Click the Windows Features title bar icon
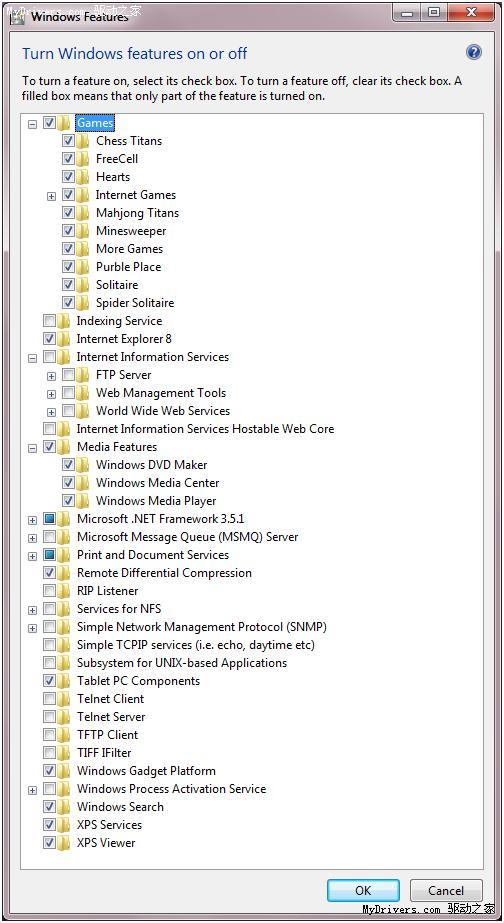 pos(18,16)
